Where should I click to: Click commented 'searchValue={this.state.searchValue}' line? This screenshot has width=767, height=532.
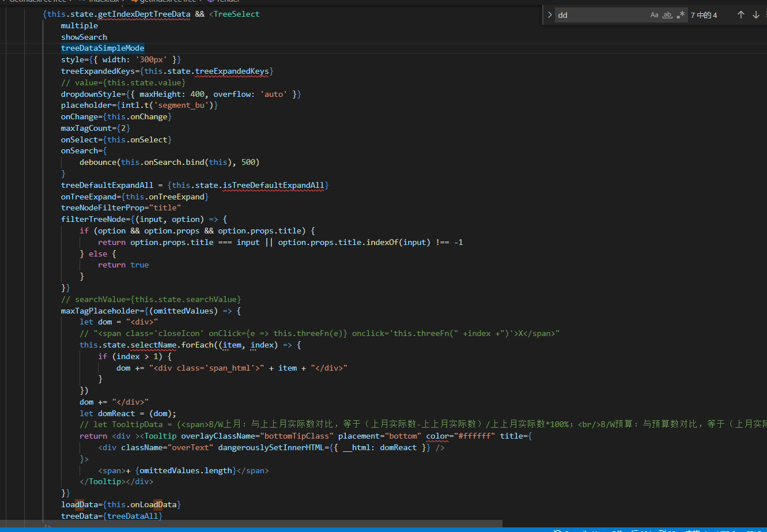pyautogui.click(x=151, y=299)
